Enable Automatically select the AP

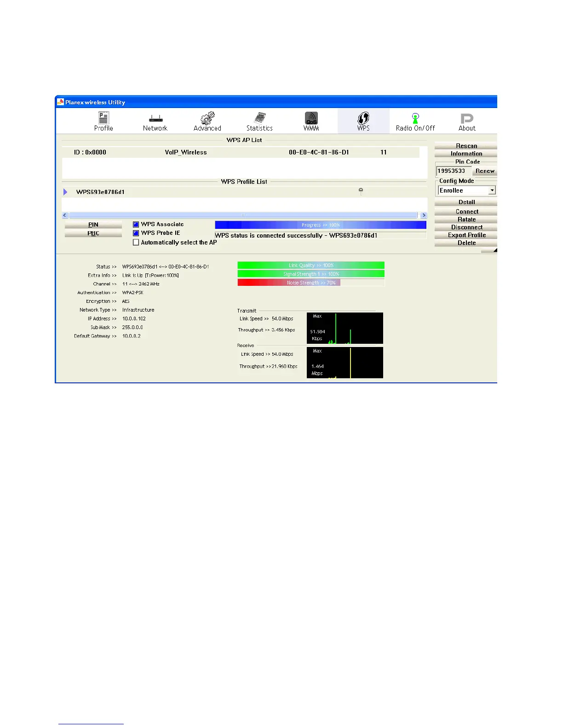pyautogui.click(x=136, y=242)
